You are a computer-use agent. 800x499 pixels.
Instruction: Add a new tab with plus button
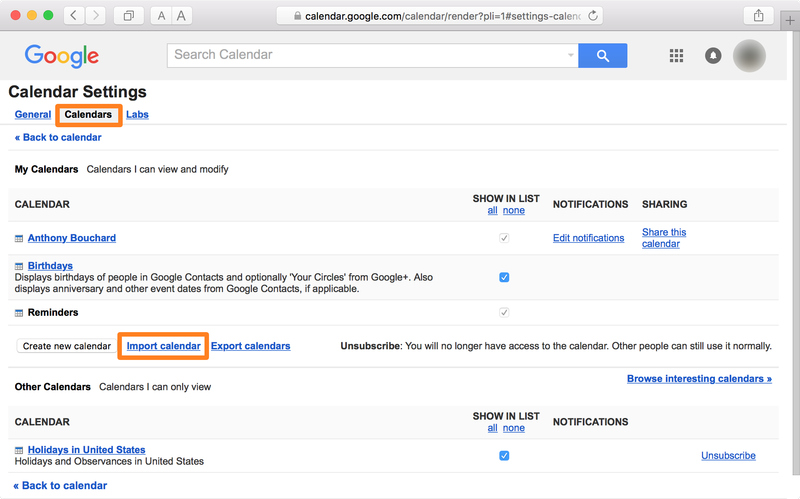coord(790,21)
